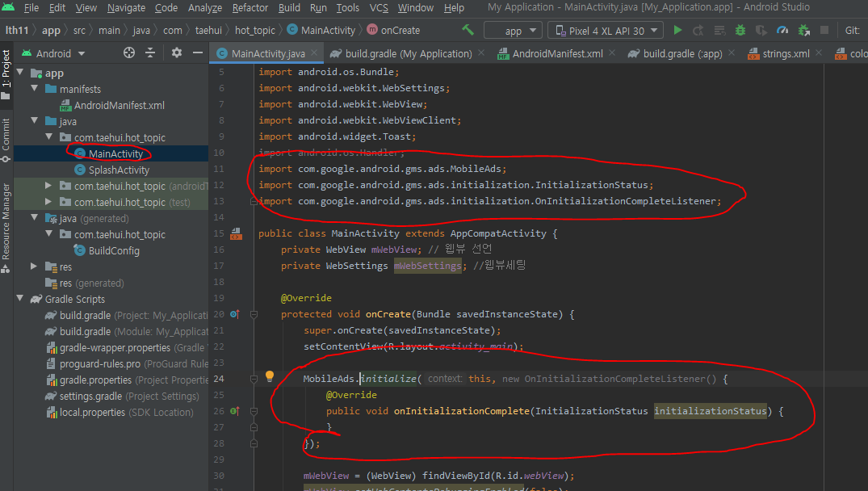
Task: Select local.properties file in tree
Action: [x=92, y=413]
